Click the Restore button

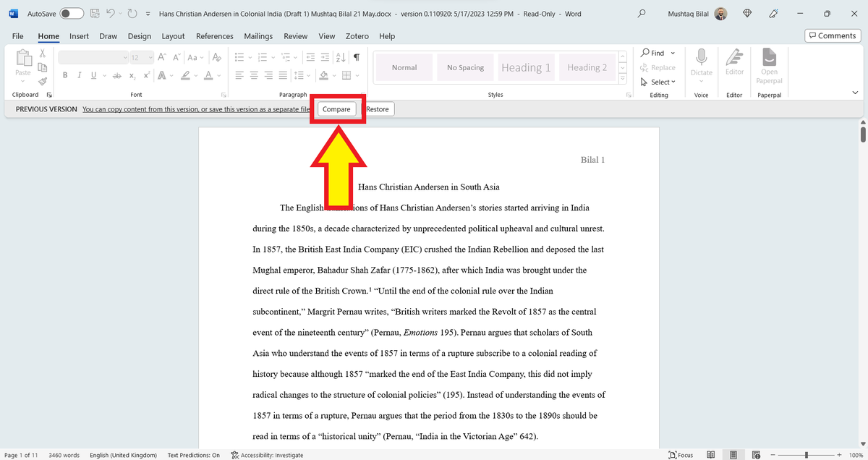pos(378,108)
